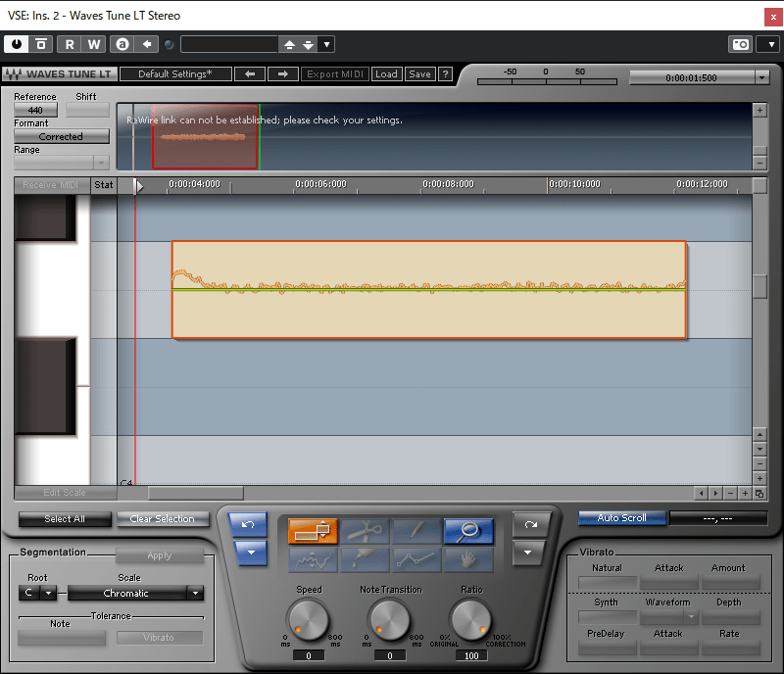Image resolution: width=784 pixels, height=674 pixels.
Task: Click the Undo arrow button
Action: pyautogui.click(x=248, y=524)
